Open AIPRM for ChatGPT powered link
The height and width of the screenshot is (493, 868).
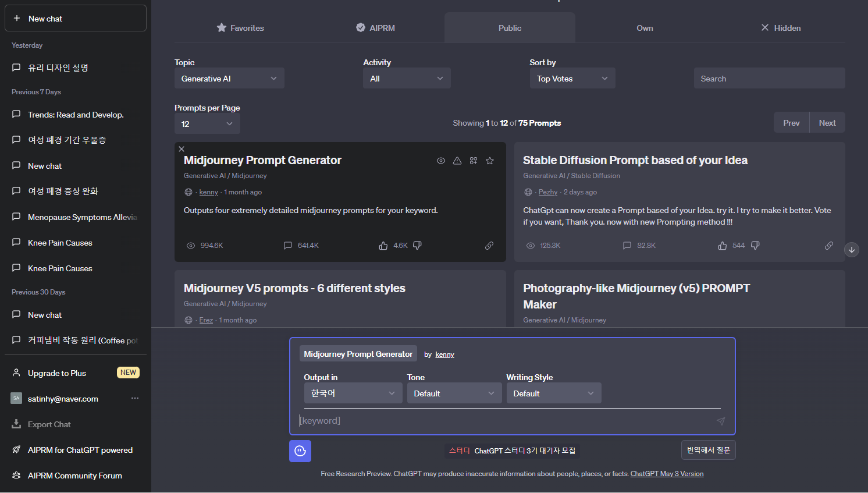click(x=76, y=450)
